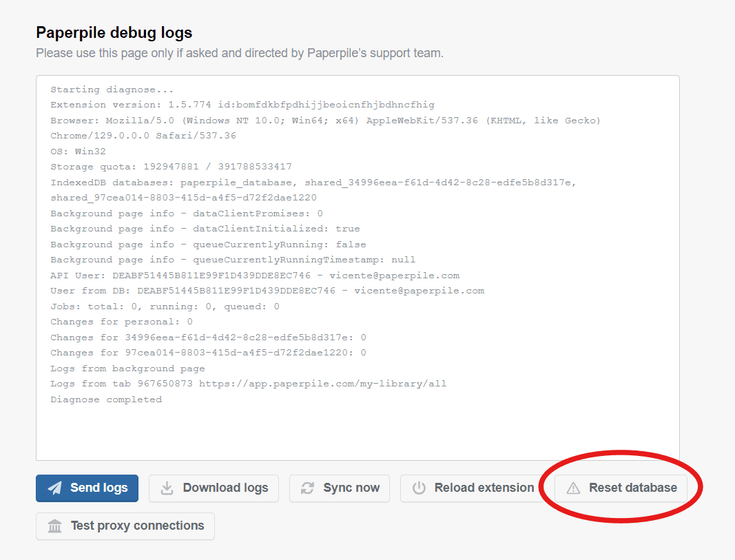Run Test proxy connections
The width and height of the screenshot is (735, 560).
click(x=125, y=526)
